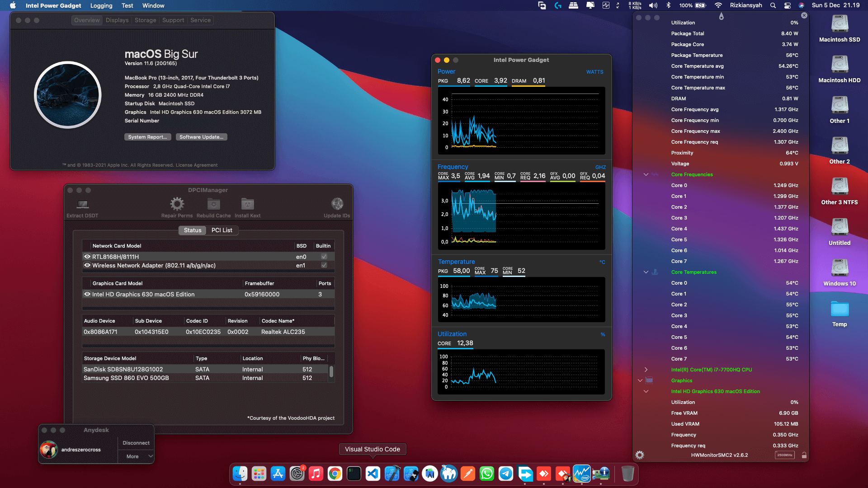This screenshot has width=868, height=488.
Task: Open Postman from the Dock
Action: 468,474
